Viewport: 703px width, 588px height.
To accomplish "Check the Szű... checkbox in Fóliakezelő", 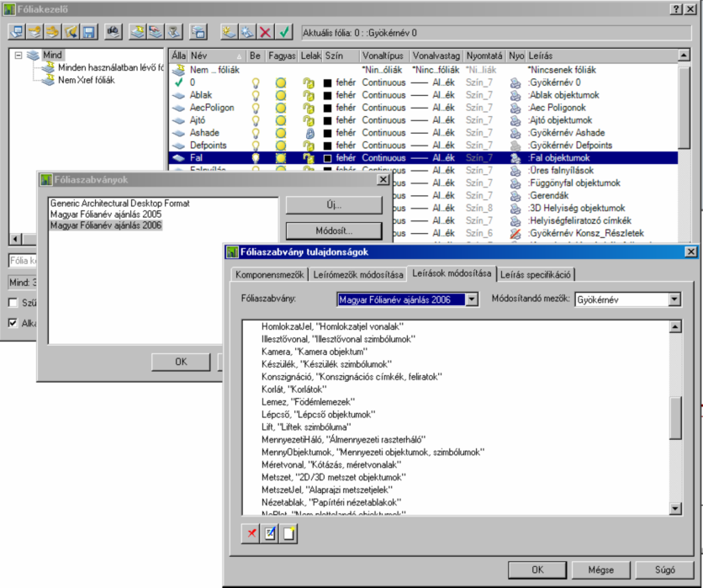I will tap(13, 303).
